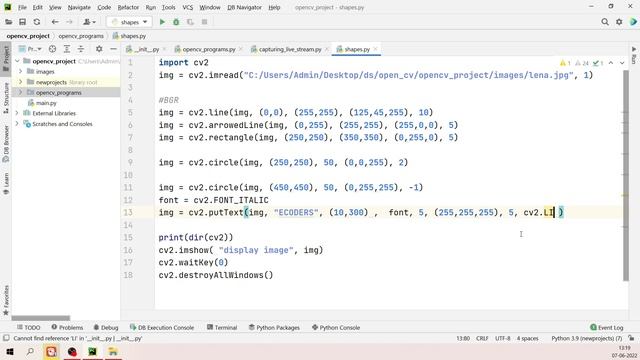
Task: Open the DB Navigator menu
Action: click(x=244, y=7)
